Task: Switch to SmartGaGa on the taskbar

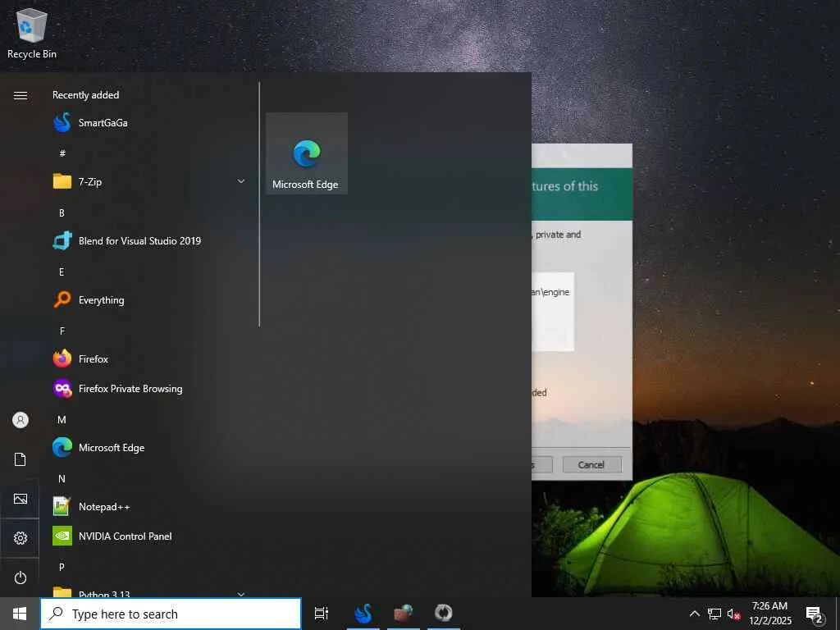Action: [x=363, y=614]
